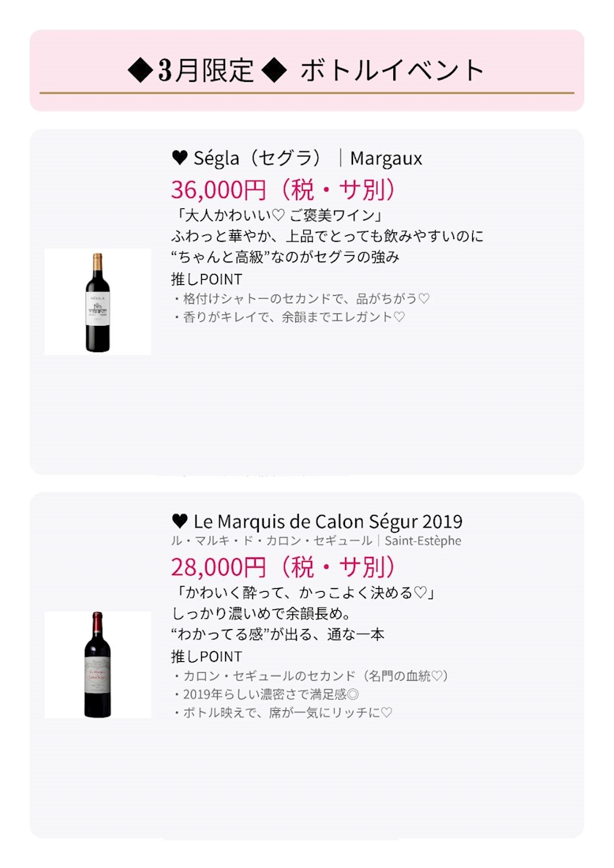Click the 36,000円 price text
The height and width of the screenshot is (868, 614).
pyautogui.click(x=218, y=190)
